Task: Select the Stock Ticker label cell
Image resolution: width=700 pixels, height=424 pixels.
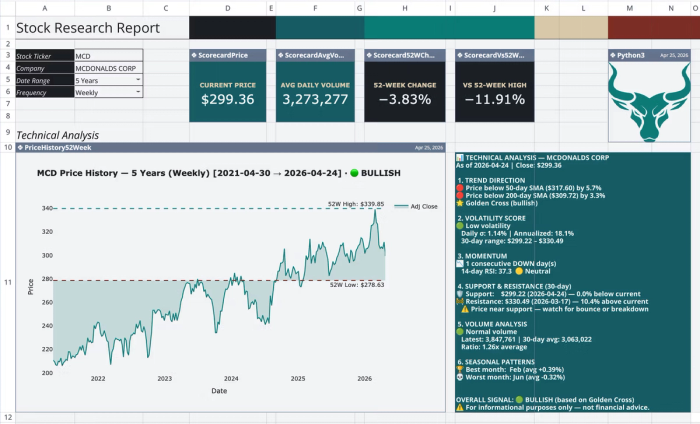Action: coord(45,56)
